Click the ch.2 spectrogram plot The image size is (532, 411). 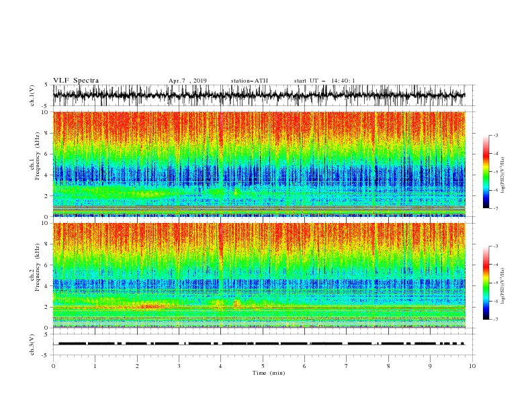pyautogui.click(x=259, y=275)
